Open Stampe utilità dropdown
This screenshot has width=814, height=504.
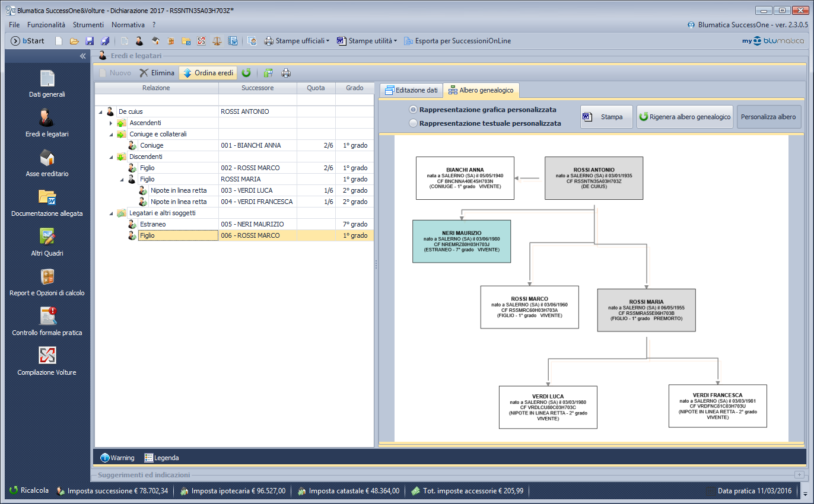(x=367, y=41)
